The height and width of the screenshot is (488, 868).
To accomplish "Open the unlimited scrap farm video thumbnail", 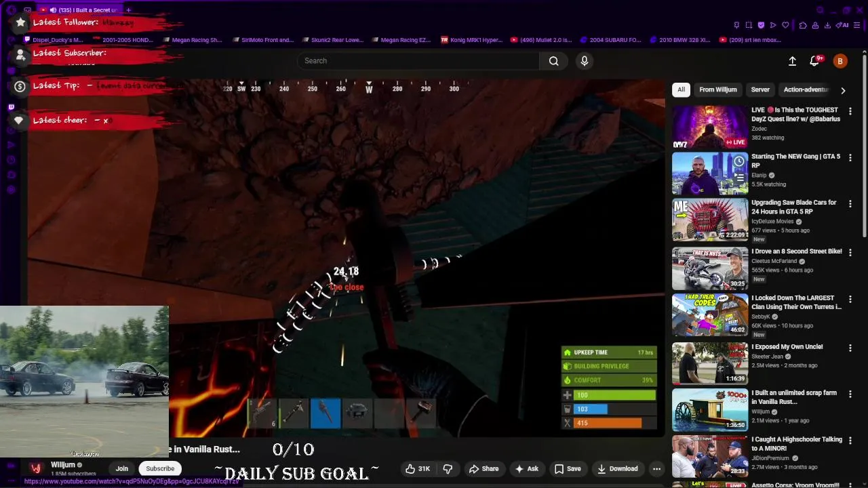I will point(710,410).
